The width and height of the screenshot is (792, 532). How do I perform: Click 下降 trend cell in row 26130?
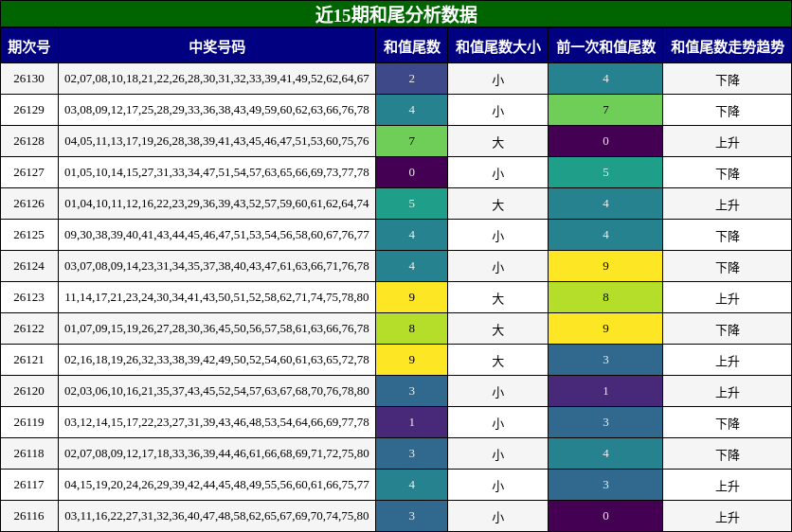(x=728, y=79)
